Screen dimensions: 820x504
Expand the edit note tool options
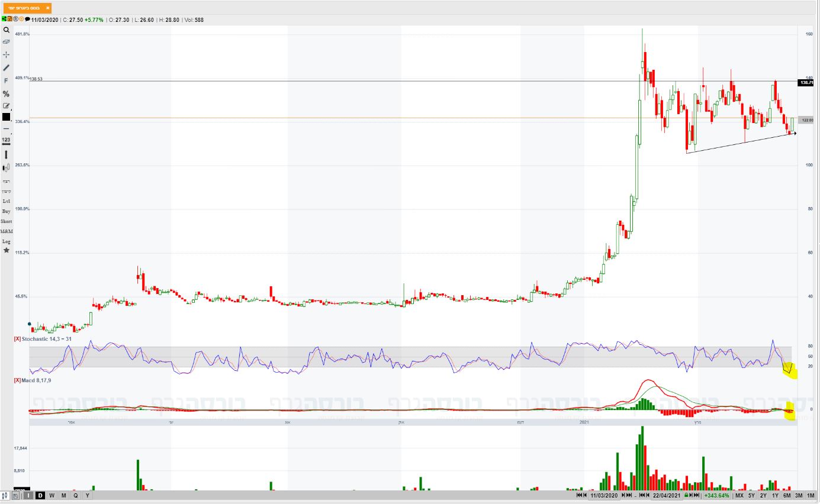pyautogui.click(x=7, y=106)
